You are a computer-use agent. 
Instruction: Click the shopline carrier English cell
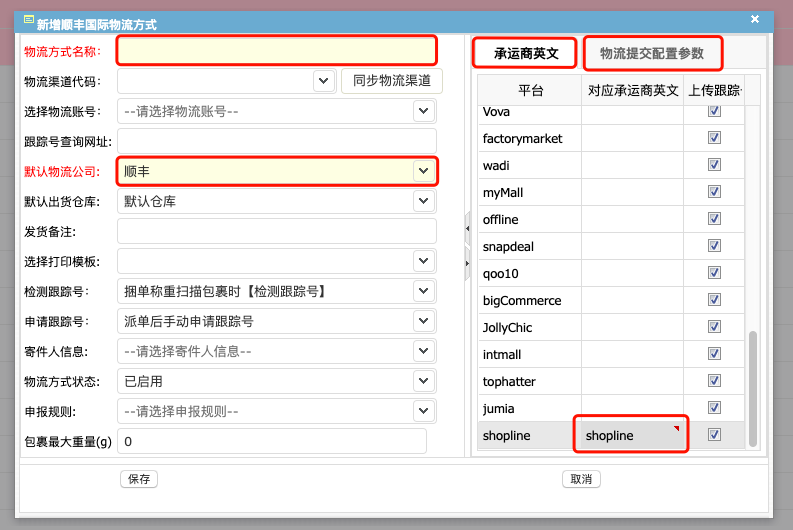[631, 435]
